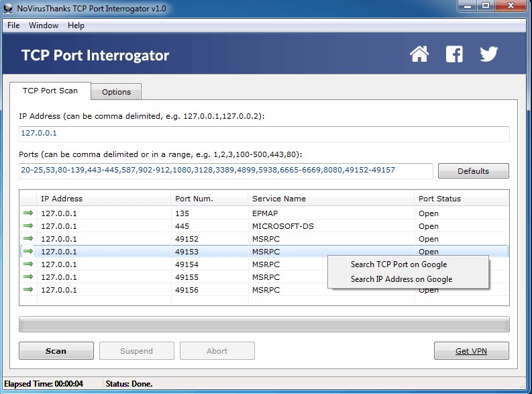Select the MICROSOFT-DS service name cell
Screen dimensions: 532x394
(283, 226)
